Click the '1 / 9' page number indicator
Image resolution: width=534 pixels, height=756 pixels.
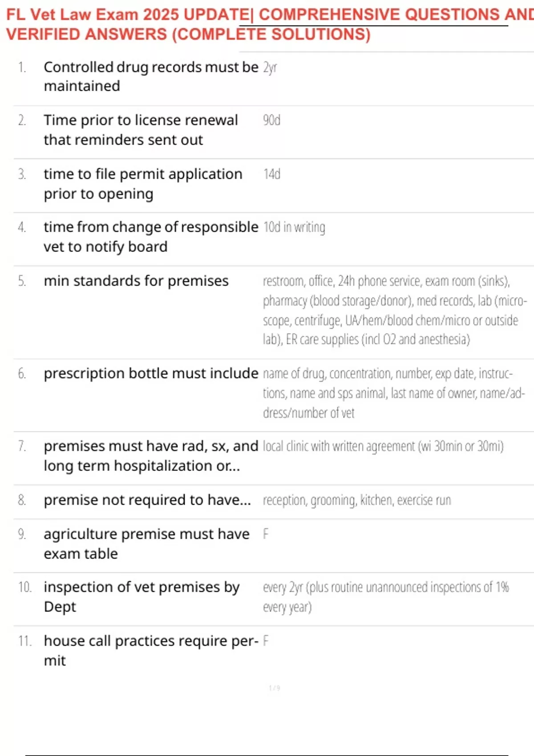coord(274,688)
